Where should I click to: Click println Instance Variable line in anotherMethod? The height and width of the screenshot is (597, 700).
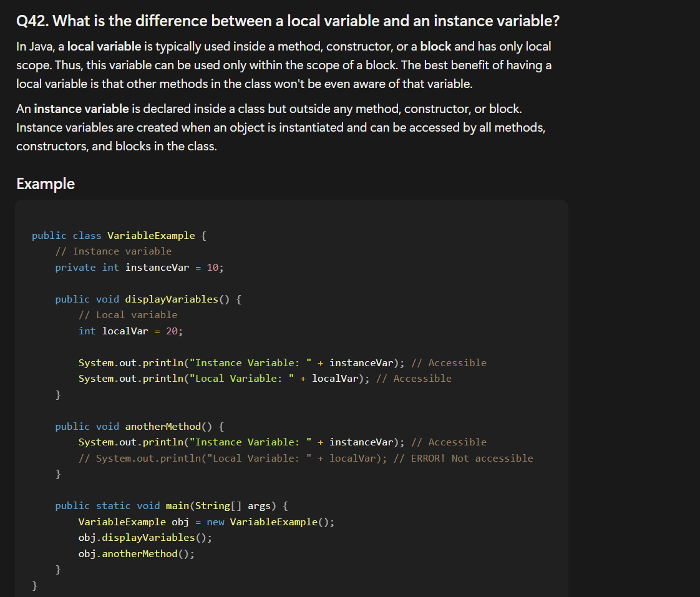click(283, 442)
